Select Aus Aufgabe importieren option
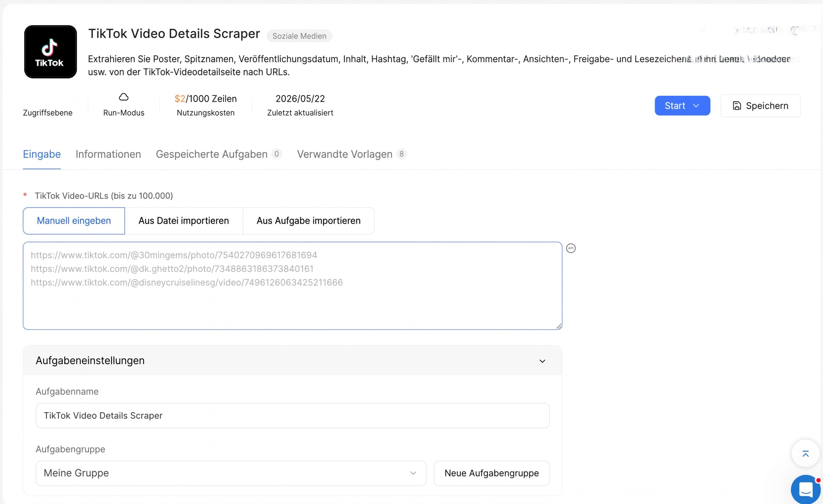The height and width of the screenshot is (504, 823). pos(308,221)
